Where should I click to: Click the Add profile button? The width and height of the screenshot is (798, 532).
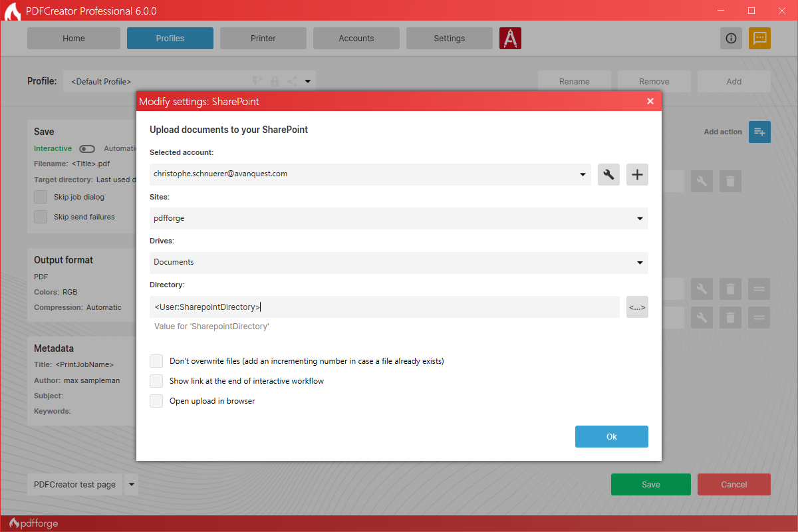tap(734, 82)
